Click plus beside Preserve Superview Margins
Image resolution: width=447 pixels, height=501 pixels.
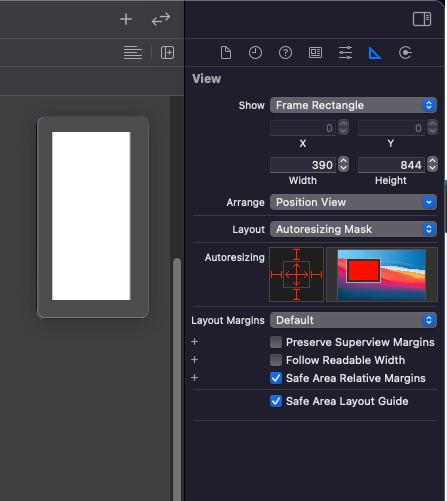click(195, 342)
